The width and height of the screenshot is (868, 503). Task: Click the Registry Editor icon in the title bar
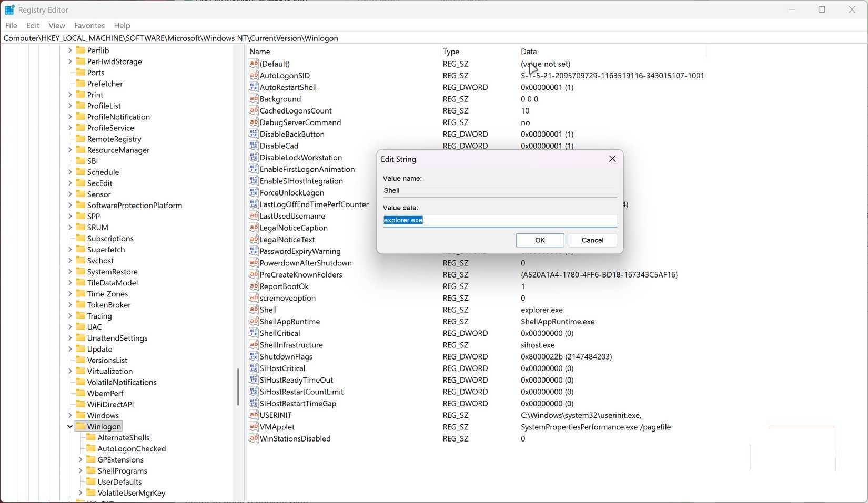9,9
